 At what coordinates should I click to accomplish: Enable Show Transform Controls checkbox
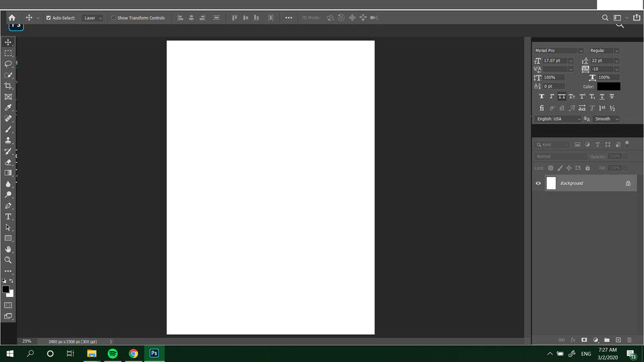(113, 17)
